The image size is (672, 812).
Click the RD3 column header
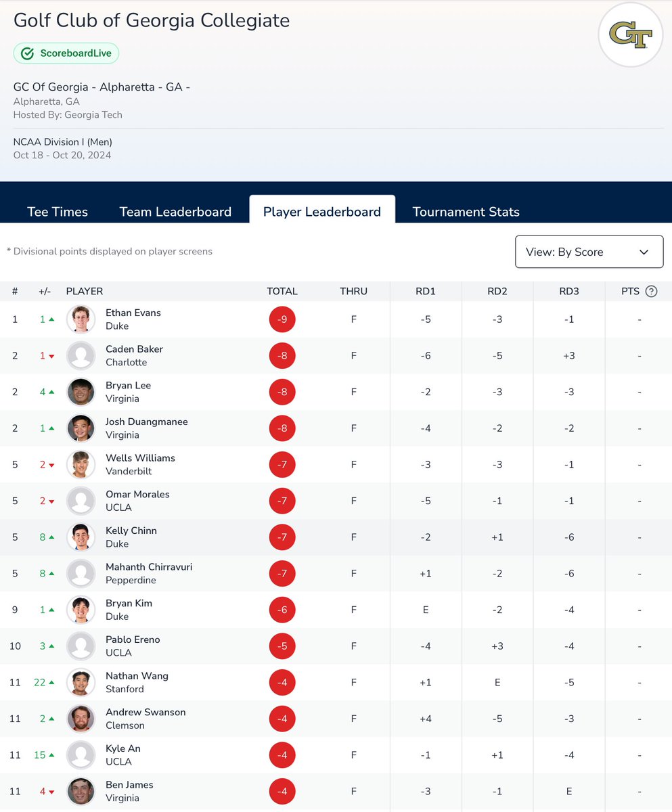point(569,292)
